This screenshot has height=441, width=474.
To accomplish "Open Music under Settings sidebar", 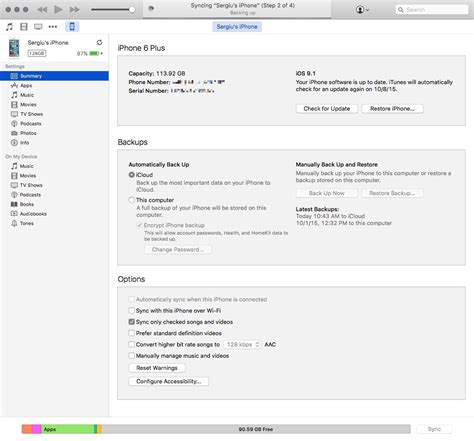I will tap(54, 95).
